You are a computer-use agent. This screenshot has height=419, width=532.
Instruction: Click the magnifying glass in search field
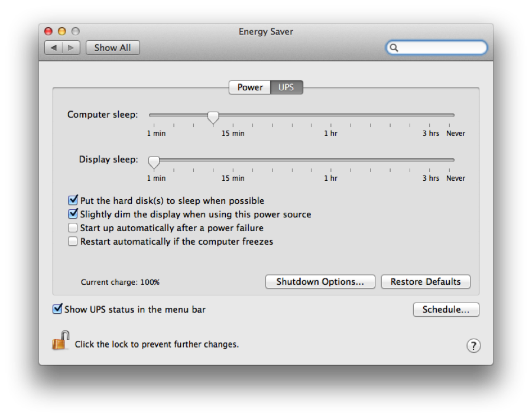point(395,48)
